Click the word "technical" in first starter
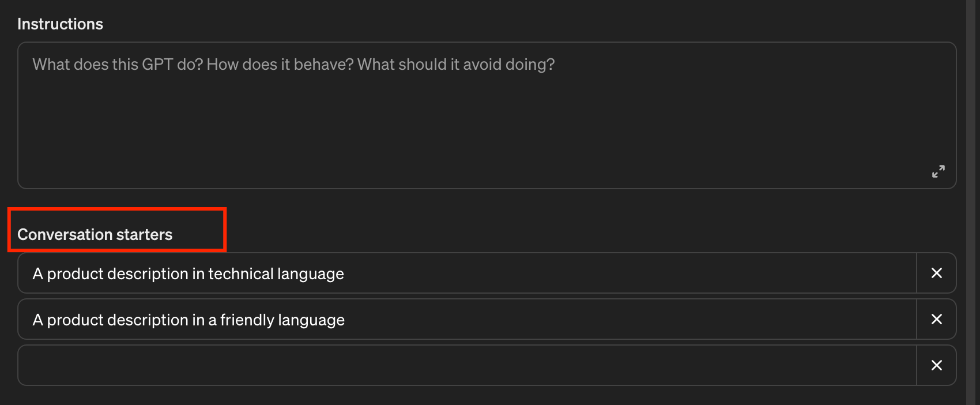Image resolution: width=980 pixels, height=405 pixels. 241,274
